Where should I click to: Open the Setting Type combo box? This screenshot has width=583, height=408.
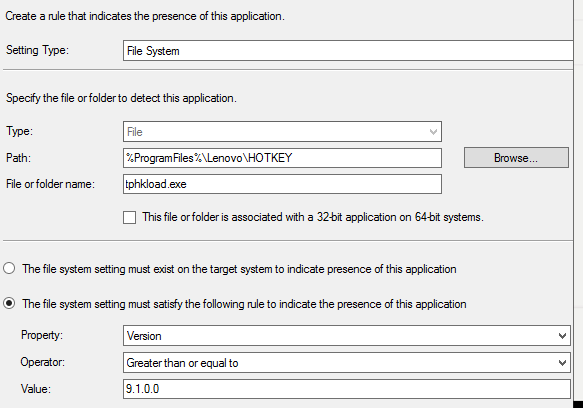pyautogui.click(x=348, y=51)
